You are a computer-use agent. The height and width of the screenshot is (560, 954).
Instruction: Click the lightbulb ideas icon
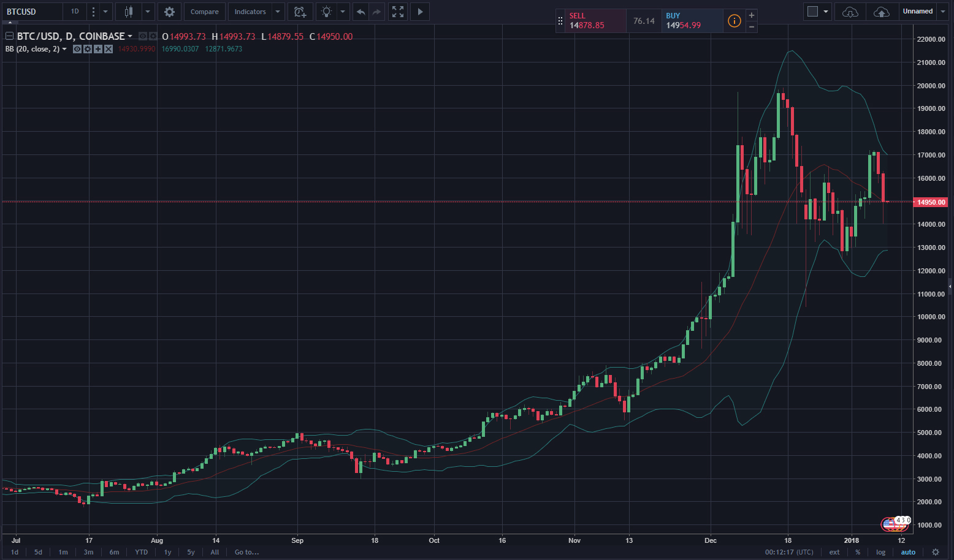tap(326, 12)
